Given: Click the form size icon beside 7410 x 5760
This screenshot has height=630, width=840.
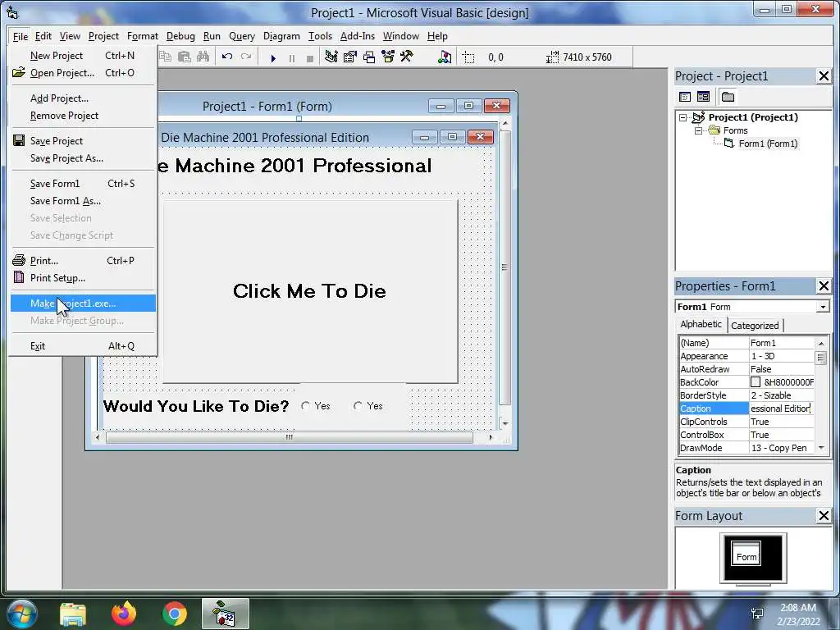Looking at the screenshot, I should click(x=552, y=57).
